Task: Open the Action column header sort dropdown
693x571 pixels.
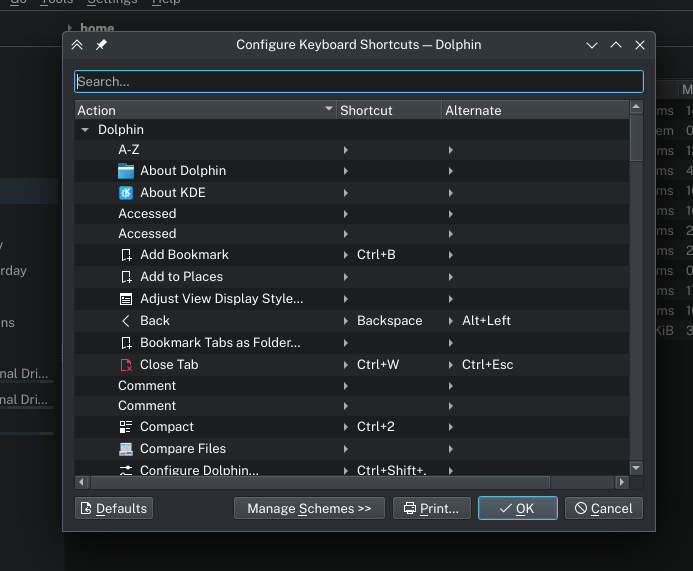Action: coord(329,110)
